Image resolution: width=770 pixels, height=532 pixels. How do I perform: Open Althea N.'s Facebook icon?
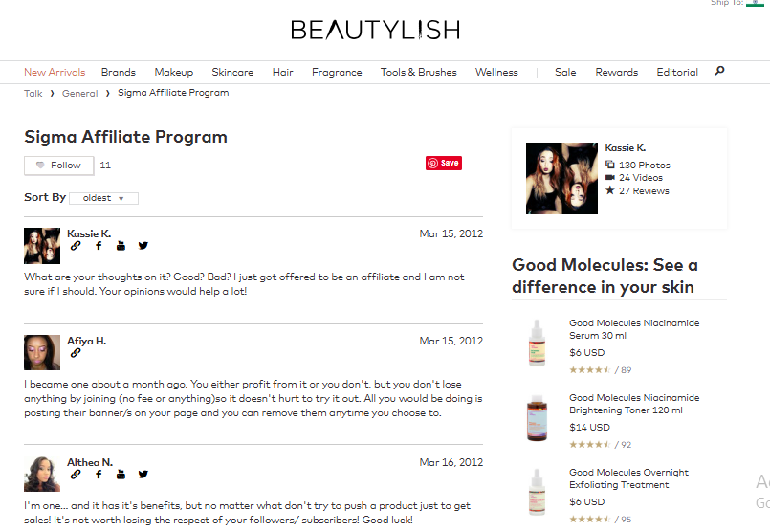tap(99, 475)
